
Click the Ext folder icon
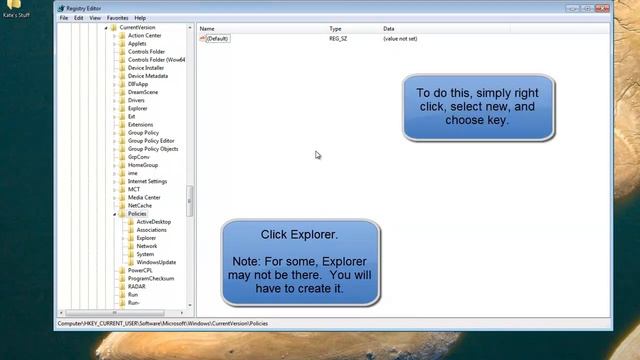click(x=122, y=116)
